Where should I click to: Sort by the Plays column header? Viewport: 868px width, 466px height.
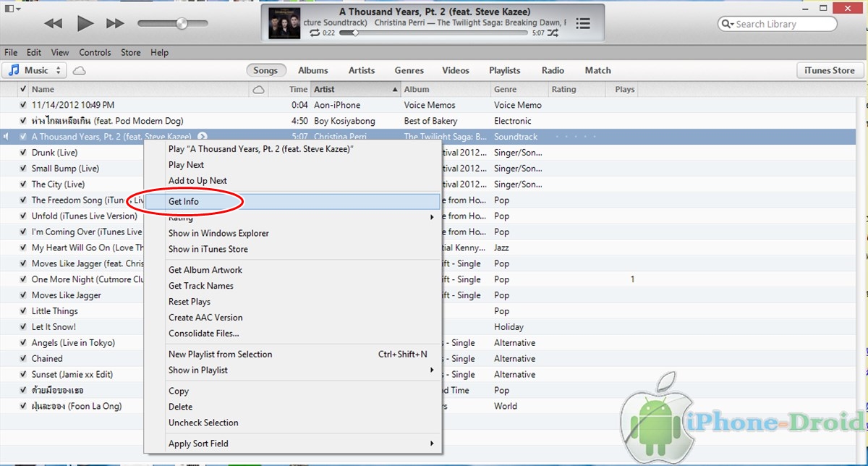point(625,89)
